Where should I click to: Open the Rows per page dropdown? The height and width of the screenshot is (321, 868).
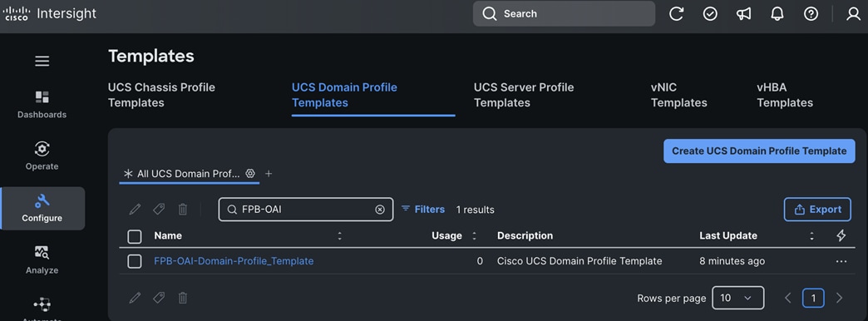[738, 298]
